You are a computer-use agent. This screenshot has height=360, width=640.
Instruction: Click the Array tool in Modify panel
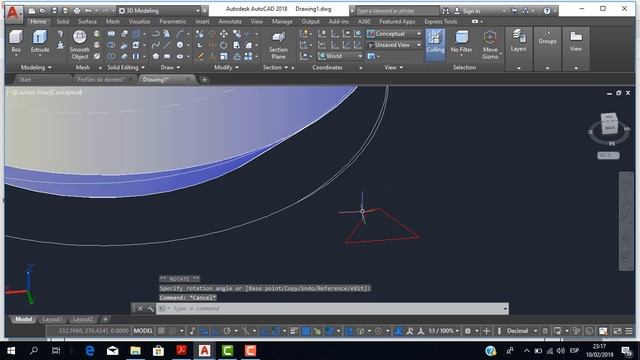pyautogui.click(x=248, y=56)
